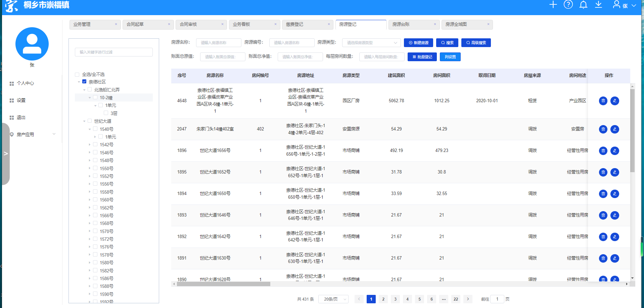Delete row 2047 with trash icon

(x=603, y=129)
